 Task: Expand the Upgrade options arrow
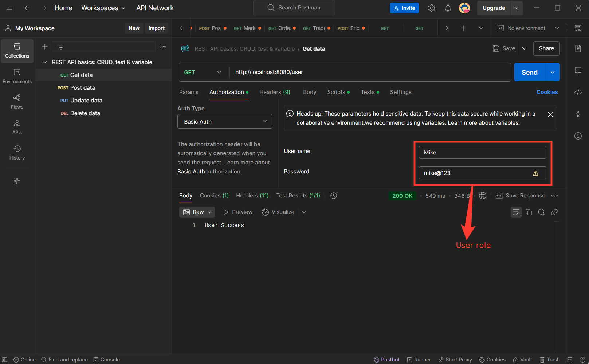pyautogui.click(x=517, y=8)
